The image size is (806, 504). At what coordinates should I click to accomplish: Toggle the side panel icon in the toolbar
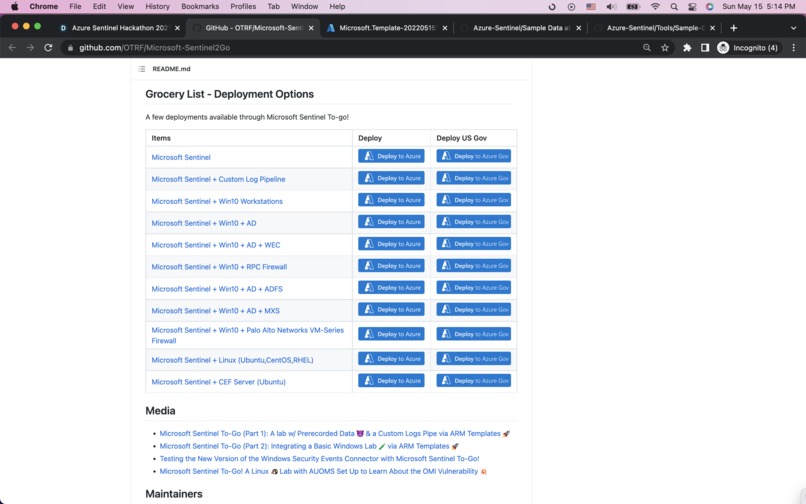(705, 48)
